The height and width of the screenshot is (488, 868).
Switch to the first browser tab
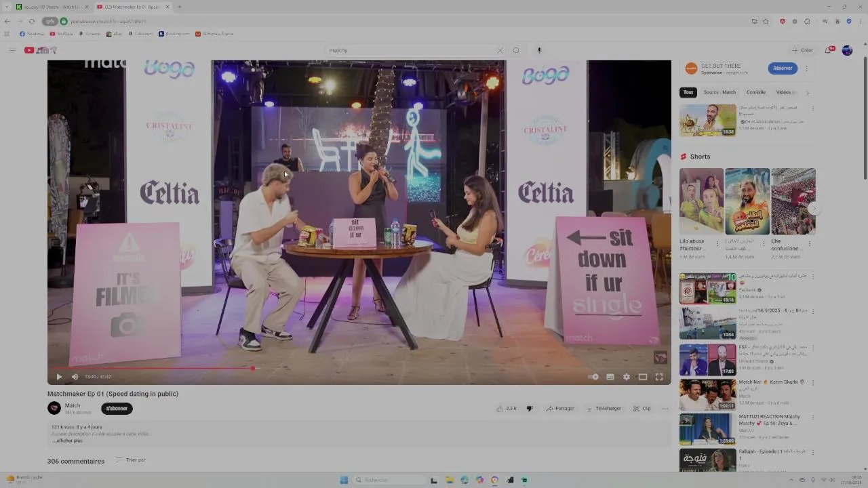(50, 7)
